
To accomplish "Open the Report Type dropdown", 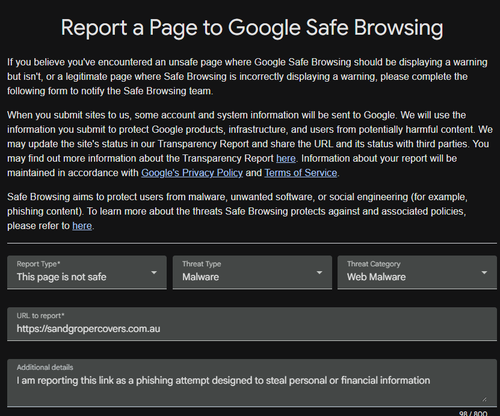I will [87, 272].
